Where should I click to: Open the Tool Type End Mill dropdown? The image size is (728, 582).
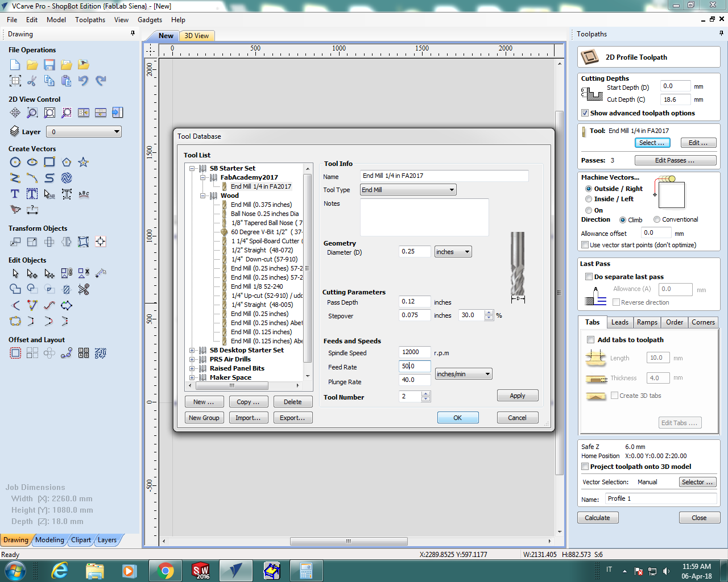[408, 190]
